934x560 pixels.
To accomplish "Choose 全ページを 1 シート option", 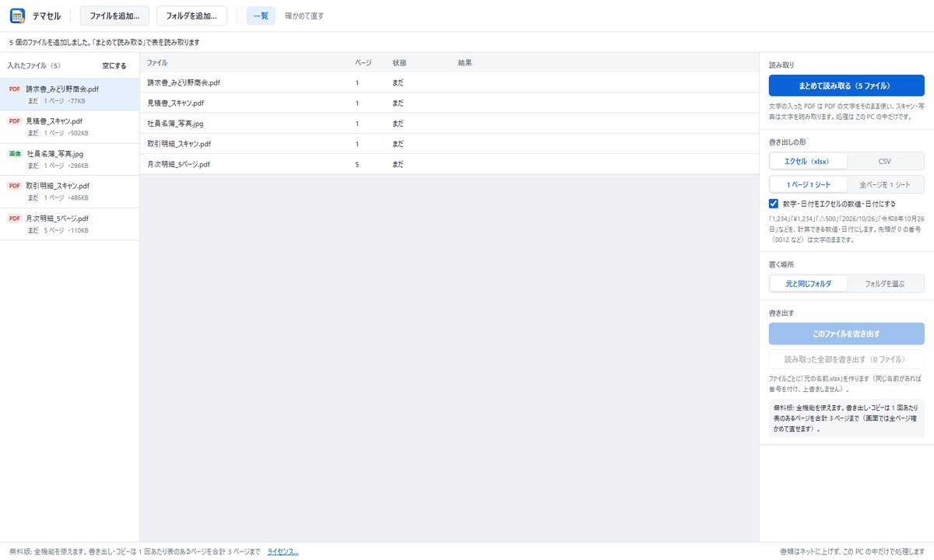I will click(885, 184).
